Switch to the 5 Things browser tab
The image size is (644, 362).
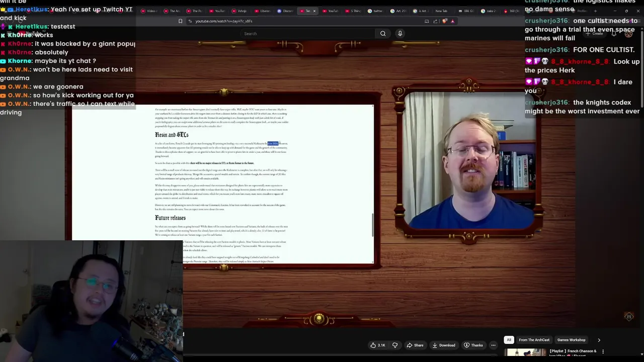pos(353,11)
